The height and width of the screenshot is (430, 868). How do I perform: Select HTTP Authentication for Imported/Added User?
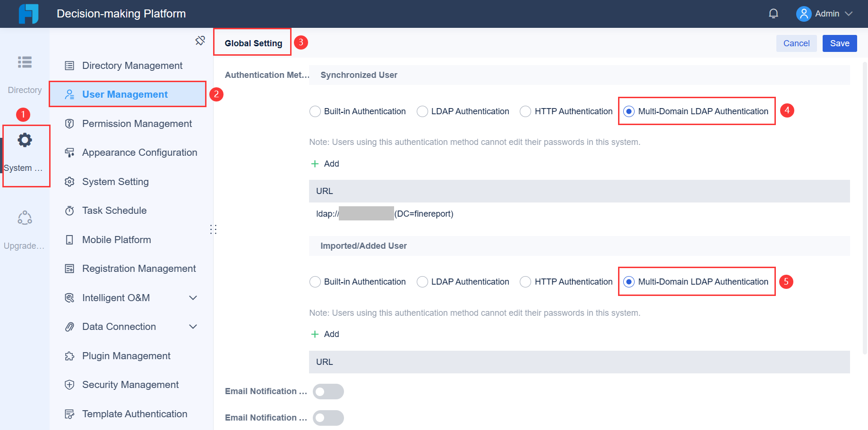click(x=525, y=281)
